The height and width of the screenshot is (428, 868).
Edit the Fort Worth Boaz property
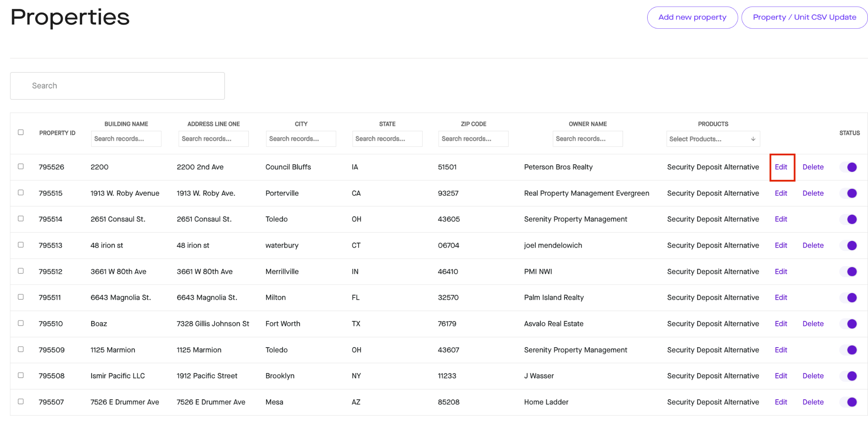[781, 324]
